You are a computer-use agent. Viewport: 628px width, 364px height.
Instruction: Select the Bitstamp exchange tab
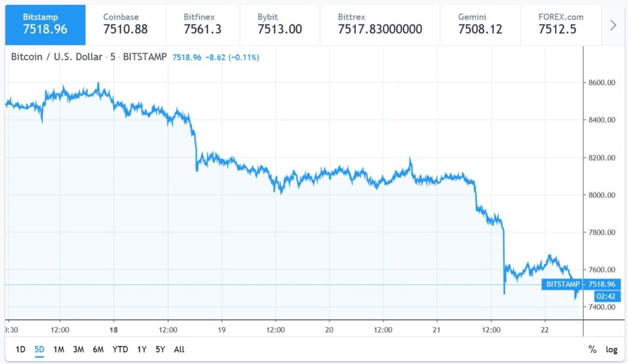click(x=45, y=23)
